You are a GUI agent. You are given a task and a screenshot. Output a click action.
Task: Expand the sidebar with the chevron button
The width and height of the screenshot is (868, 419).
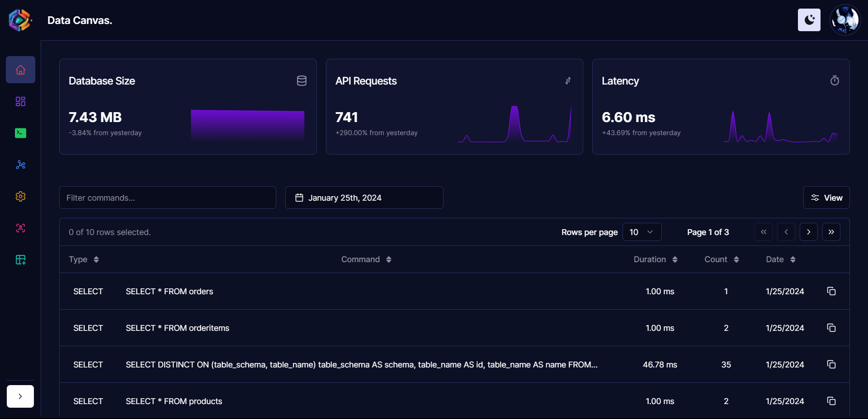20,396
